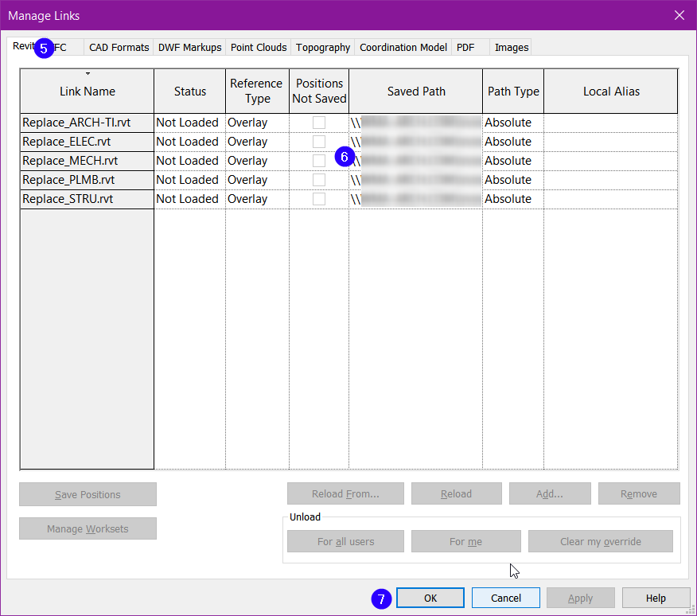The height and width of the screenshot is (616, 697).
Task: Click Add to attach a new link
Action: click(x=550, y=493)
